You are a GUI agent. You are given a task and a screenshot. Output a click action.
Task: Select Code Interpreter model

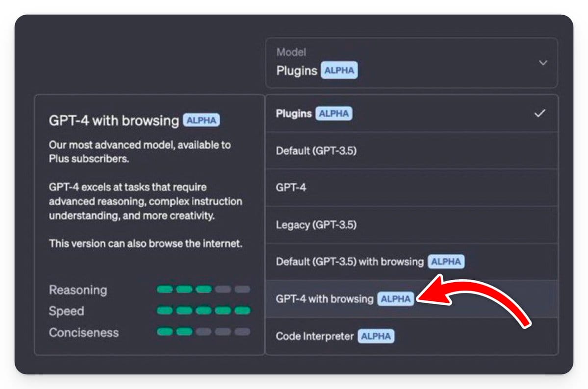[412, 336]
